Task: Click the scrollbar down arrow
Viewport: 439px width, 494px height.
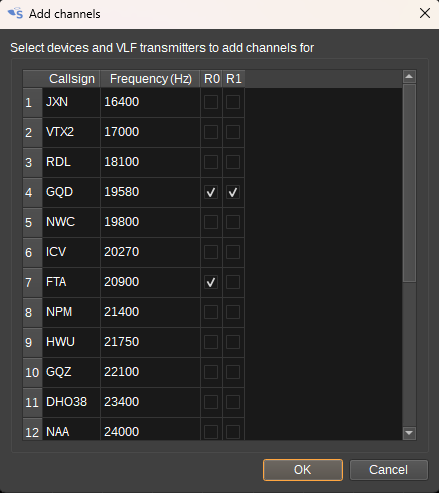Action: 409,433
